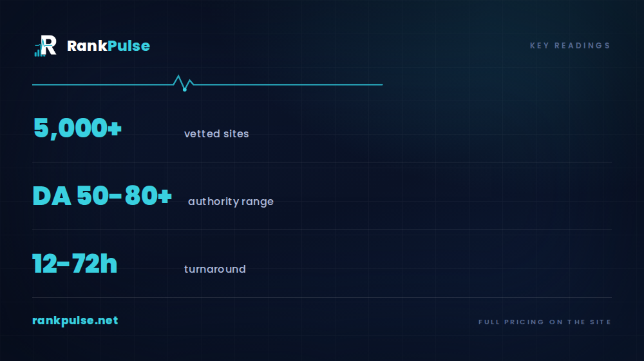This screenshot has height=361, width=644.
Task: Select the 5,000+ statistic figure
Action: pyautogui.click(x=78, y=128)
